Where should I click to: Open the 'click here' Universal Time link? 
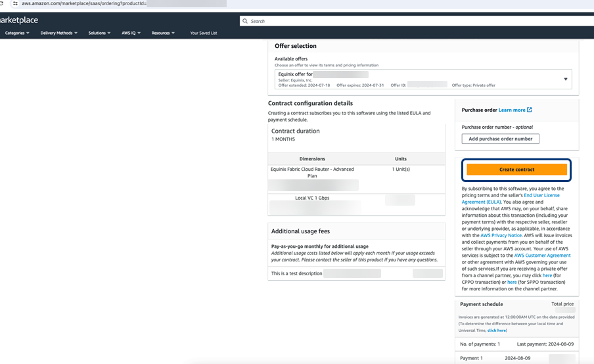pyautogui.click(x=497, y=330)
